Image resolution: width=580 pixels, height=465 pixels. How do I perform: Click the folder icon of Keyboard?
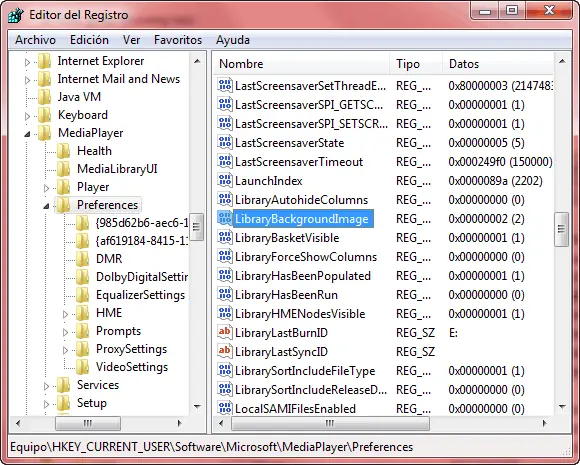(45, 115)
